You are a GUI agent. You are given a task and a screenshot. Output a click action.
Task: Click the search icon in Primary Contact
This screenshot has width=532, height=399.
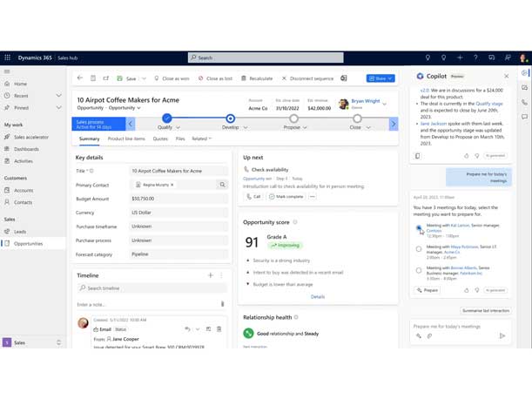223,185
